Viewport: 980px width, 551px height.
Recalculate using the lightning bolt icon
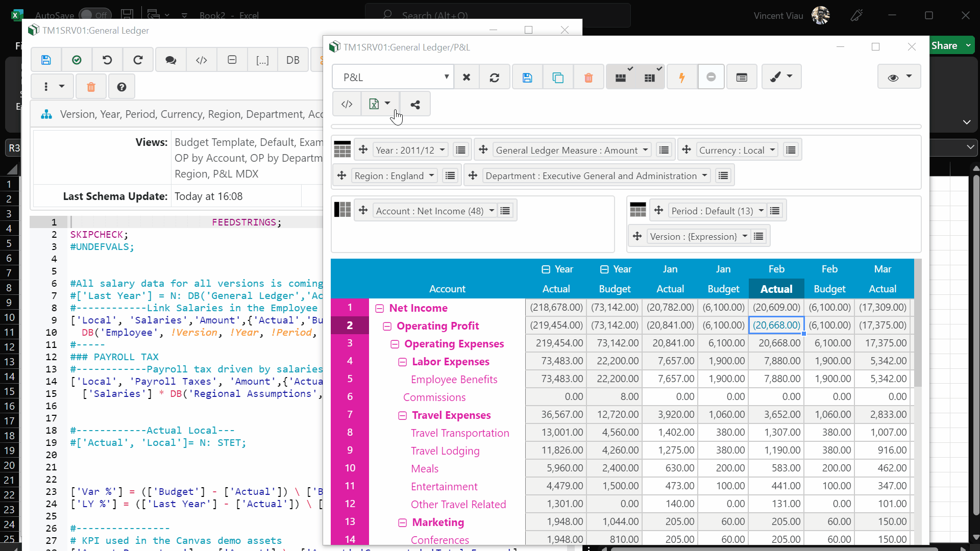[682, 77]
